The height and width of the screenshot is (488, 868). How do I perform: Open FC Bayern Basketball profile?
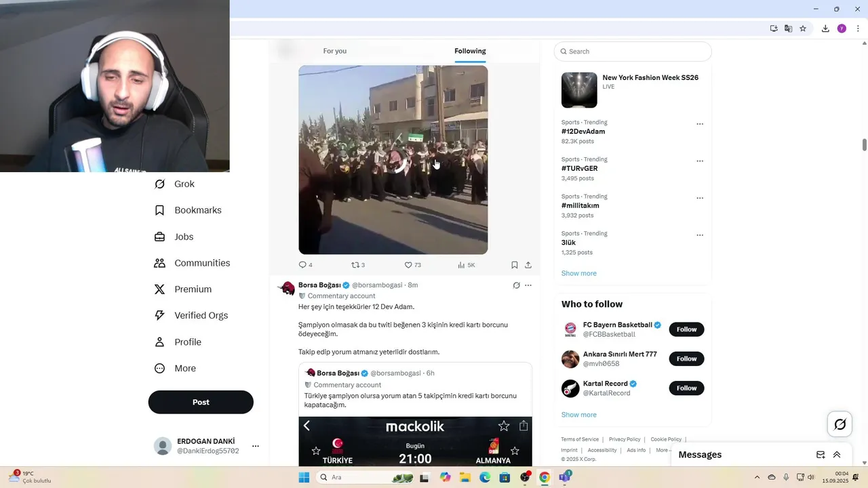tap(617, 325)
